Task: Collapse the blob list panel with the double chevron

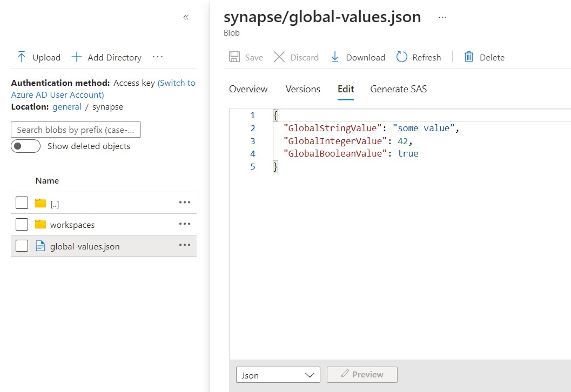Action: (186, 17)
